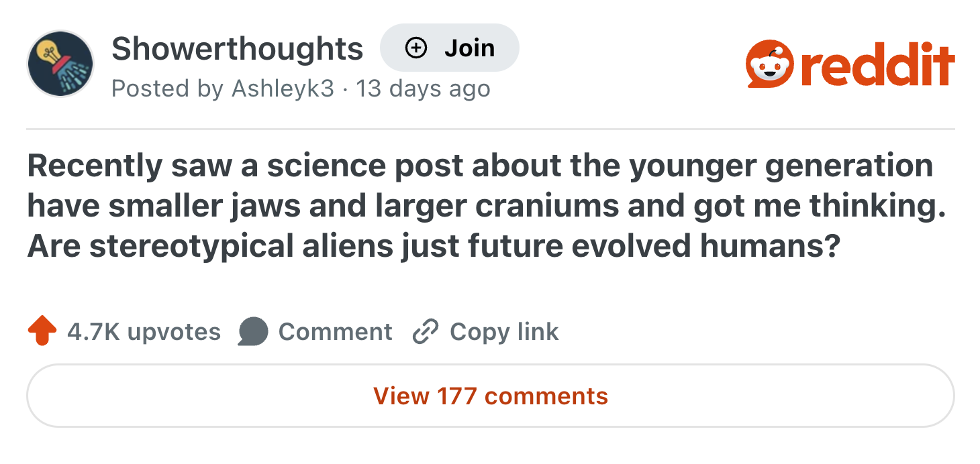The height and width of the screenshot is (464, 980).
Task: Open the Showerthoughts community name link
Action: (x=237, y=48)
